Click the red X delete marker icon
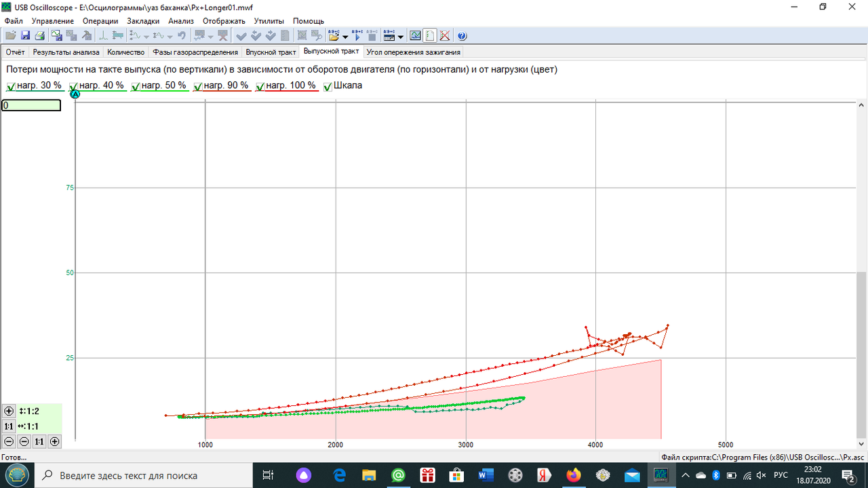Screen dimensions: 868x488 coord(222,35)
